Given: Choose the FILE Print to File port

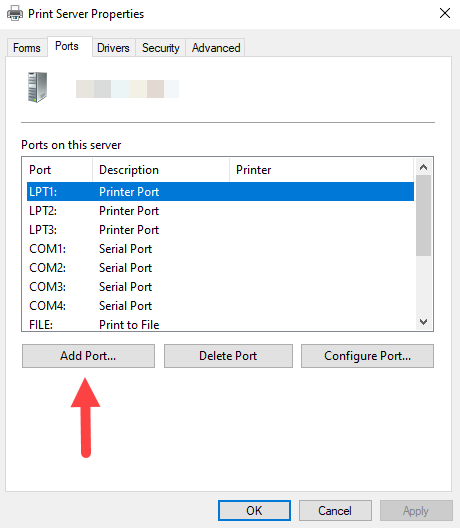Looking at the screenshot, I should (220, 324).
